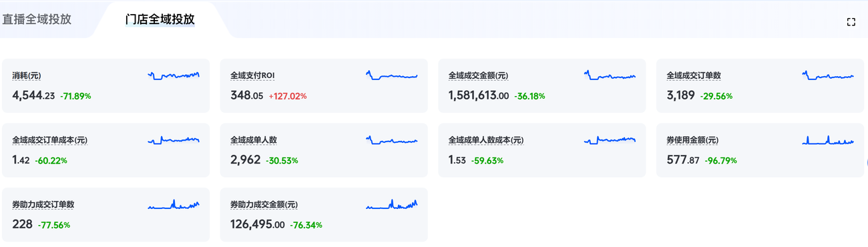Click the 4,544.23 consumption value
Viewport: 868px width, 247px height.
tap(33, 95)
